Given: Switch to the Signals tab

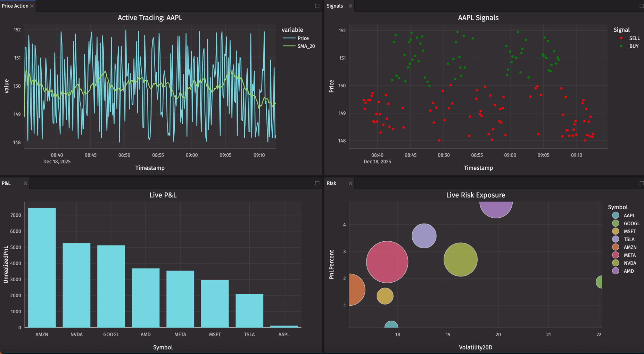Looking at the screenshot, I should coord(335,6).
